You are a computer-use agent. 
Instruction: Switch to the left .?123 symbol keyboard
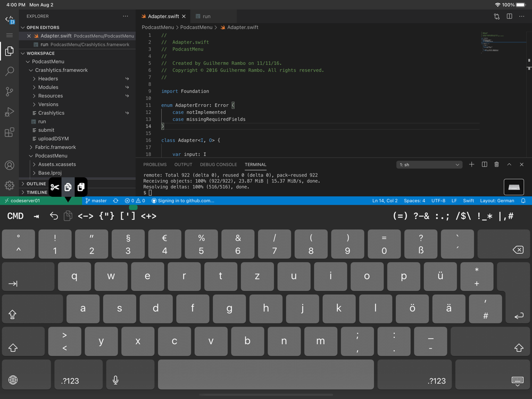[78, 375]
